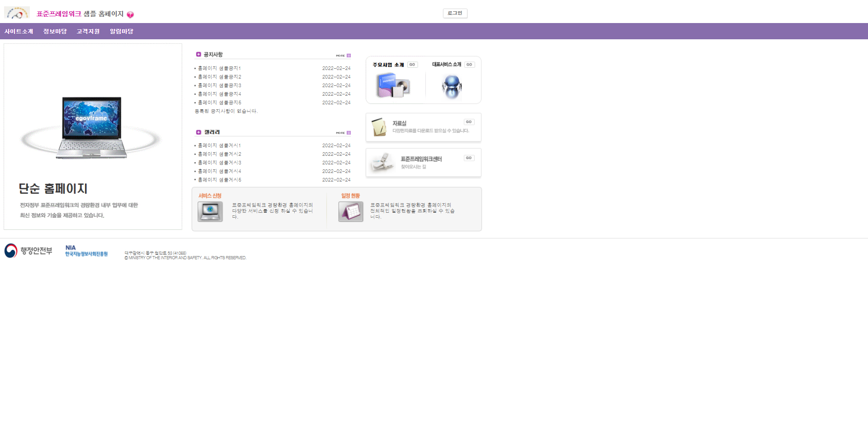Image resolution: width=868 pixels, height=425 pixels.
Task: Click the 주요사업 소개 software box icon
Action: coord(392,86)
